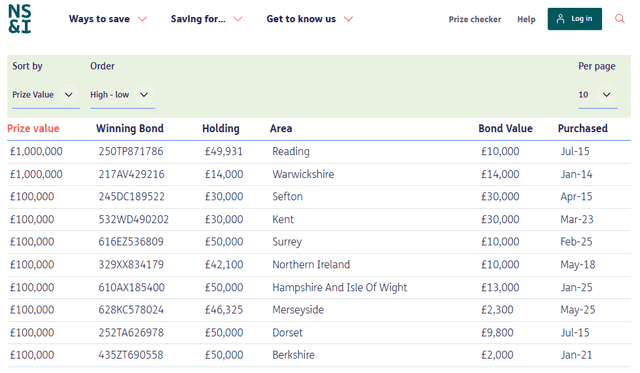The image size is (640, 373).
Task: Sort by Prize value column header
Action: (33, 129)
